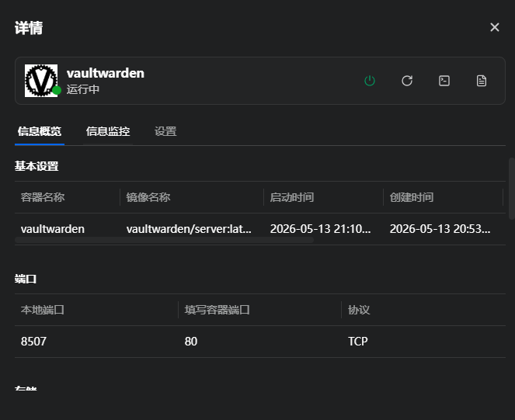This screenshot has width=515, height=420.
Task: Click the 启动时间 column header
Action: pyautogui.click(x=292, y=197)
